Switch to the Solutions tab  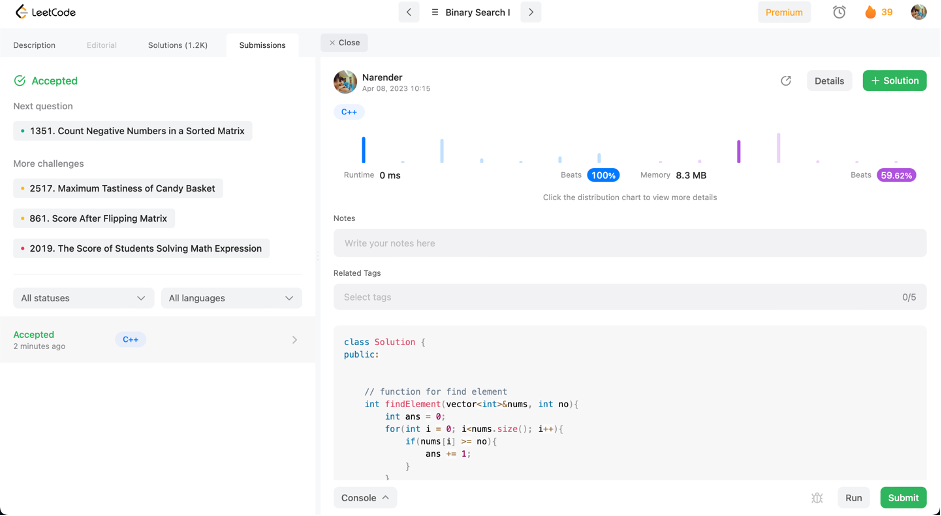177,45
